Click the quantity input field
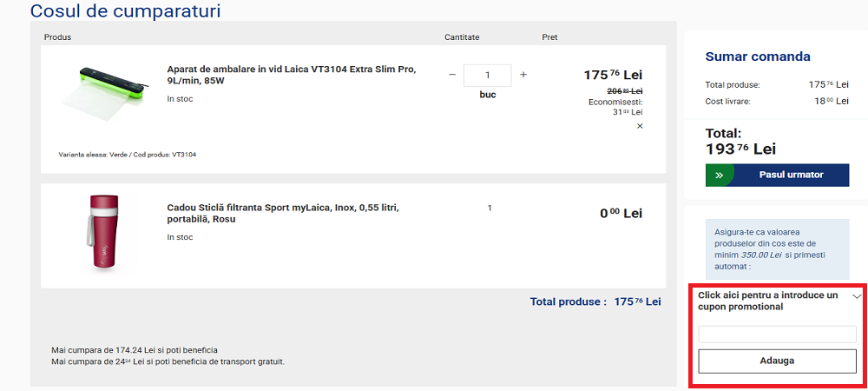This screenshot has width=868, height=391. 487,76
